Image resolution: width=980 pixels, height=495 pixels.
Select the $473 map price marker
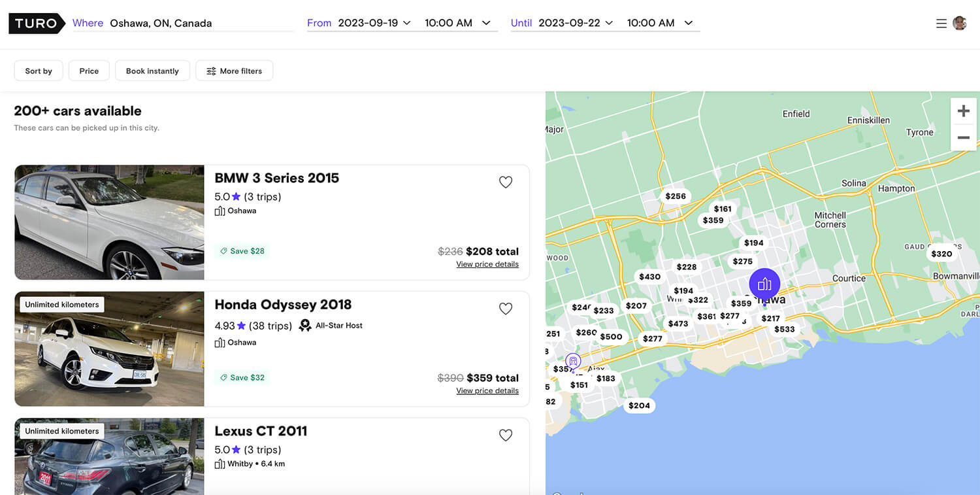pyautogui.click(x=678, y=324)
